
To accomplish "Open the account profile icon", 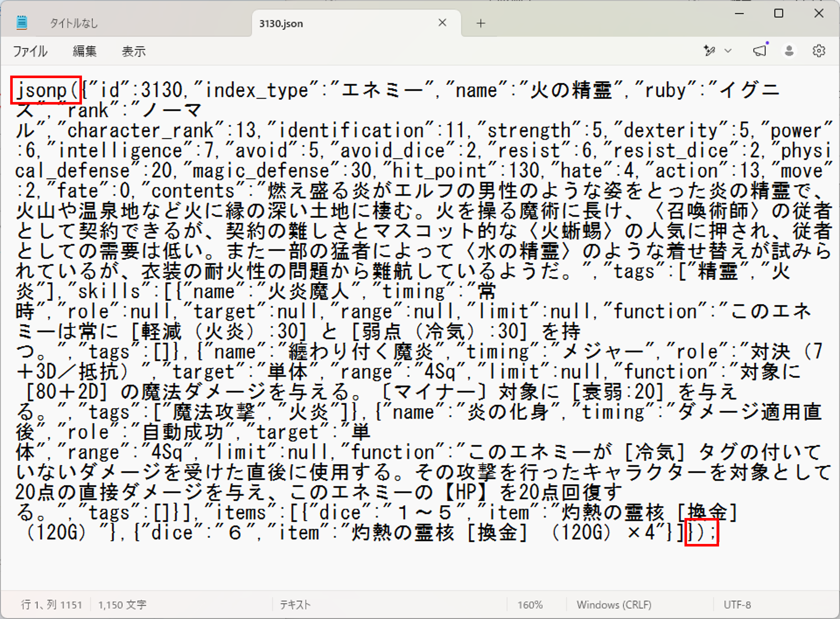I will [789, 51].
